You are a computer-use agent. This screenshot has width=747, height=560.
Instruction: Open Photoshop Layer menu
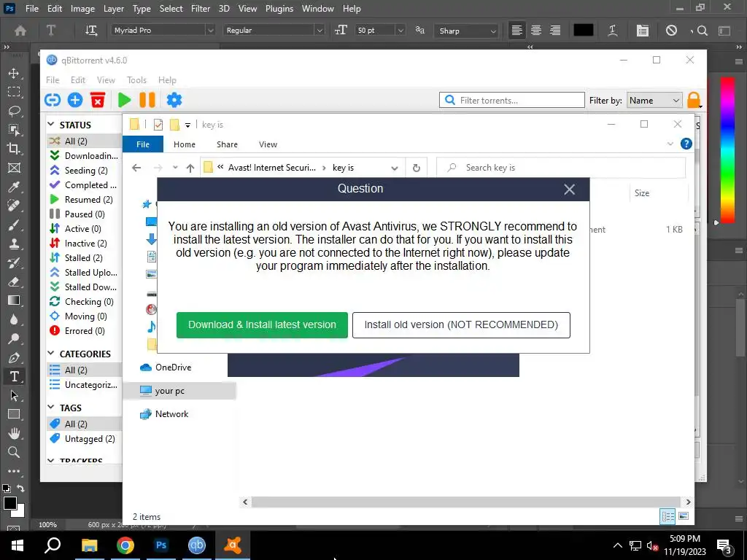pyautogui.click(x=114, y=9)
